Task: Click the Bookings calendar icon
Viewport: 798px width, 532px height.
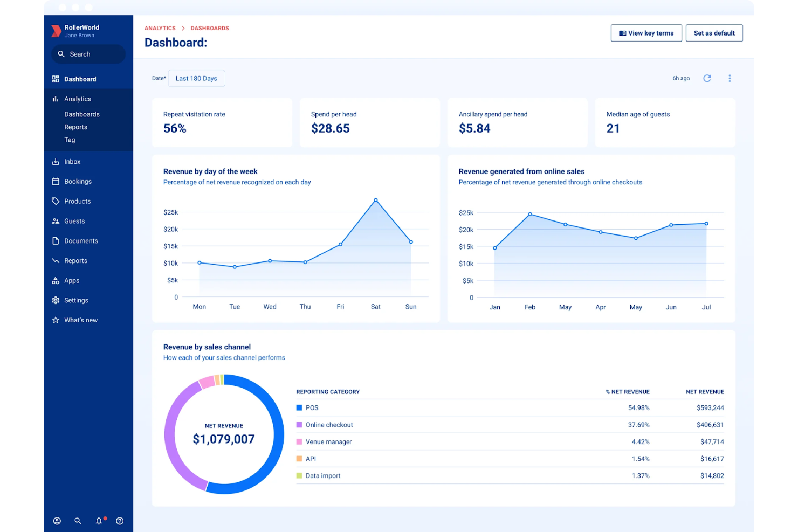Action: (x=56, y=182)
